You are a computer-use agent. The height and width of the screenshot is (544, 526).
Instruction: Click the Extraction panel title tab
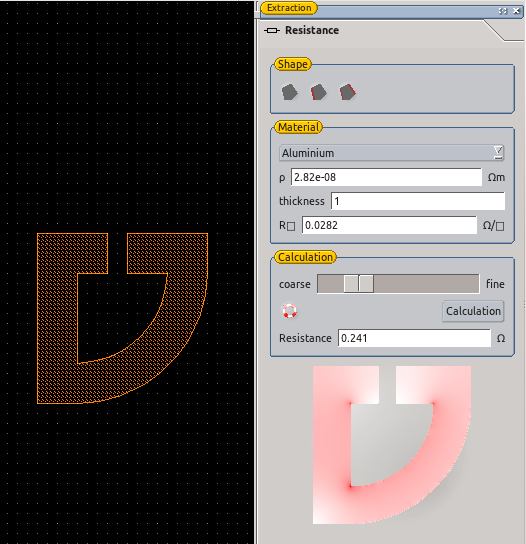point(289,8)
